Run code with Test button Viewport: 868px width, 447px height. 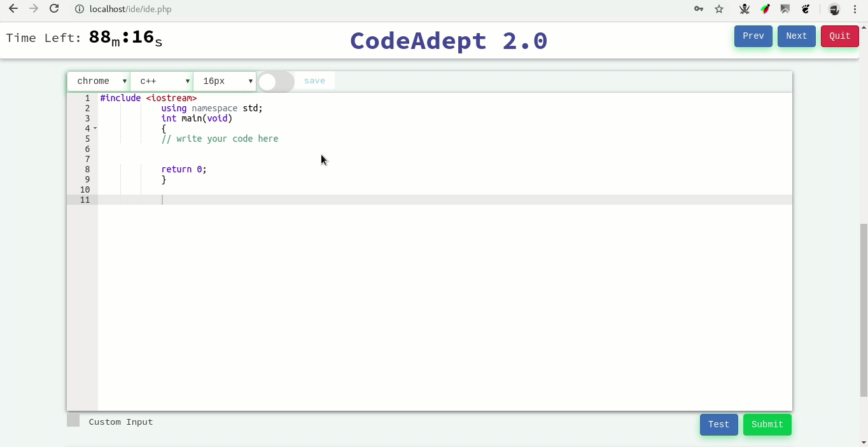point(719,425)
